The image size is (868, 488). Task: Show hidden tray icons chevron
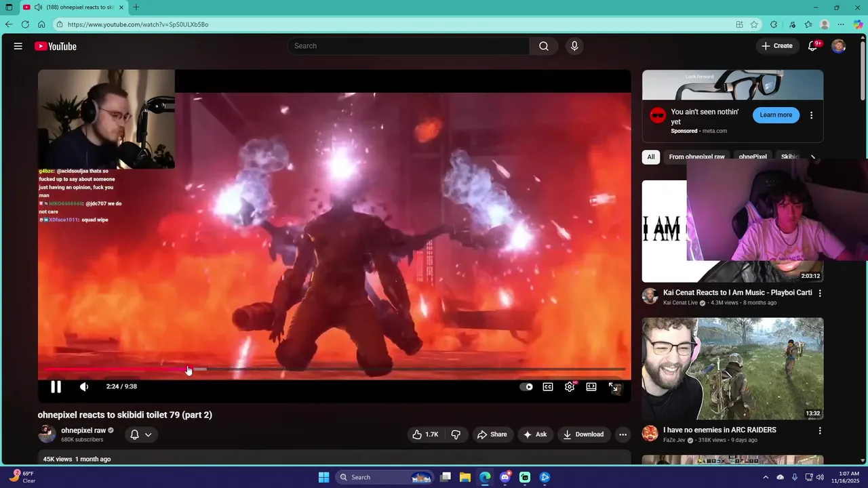pyautogui.click(x=766, y=477)
